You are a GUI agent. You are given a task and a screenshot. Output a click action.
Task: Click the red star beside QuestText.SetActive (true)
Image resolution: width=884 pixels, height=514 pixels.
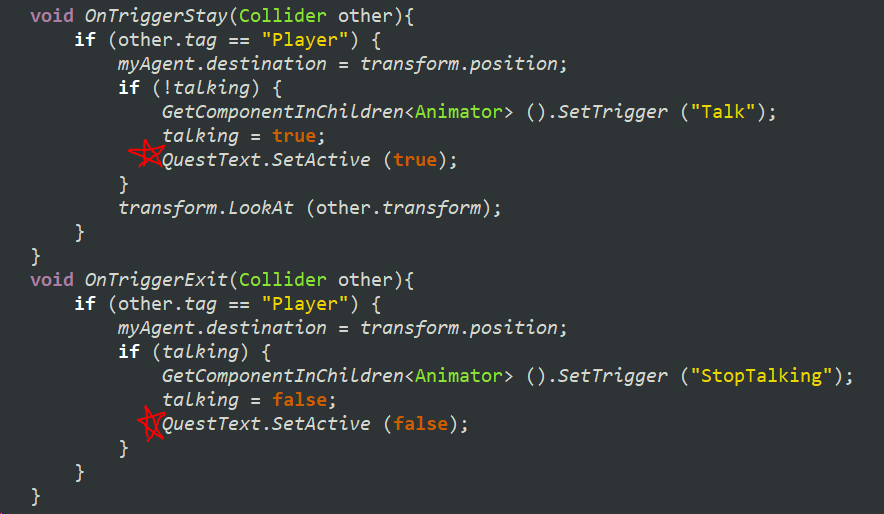coord(147,153)
